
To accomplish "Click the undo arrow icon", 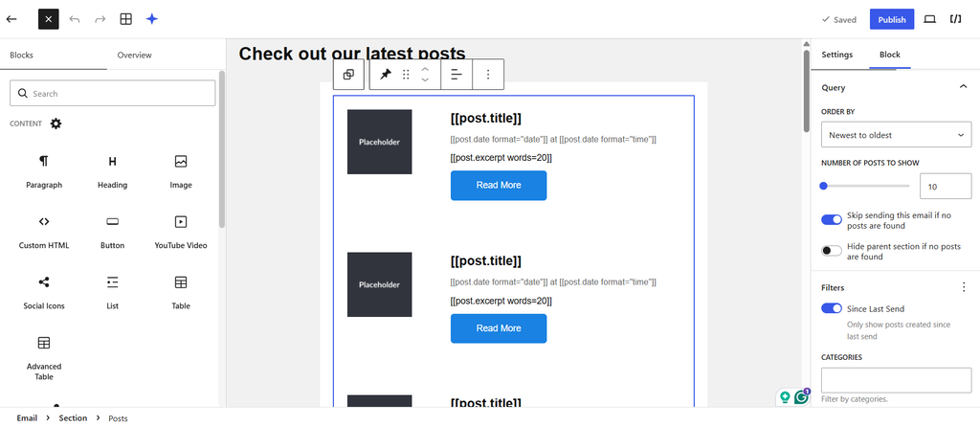I will 75,19.
